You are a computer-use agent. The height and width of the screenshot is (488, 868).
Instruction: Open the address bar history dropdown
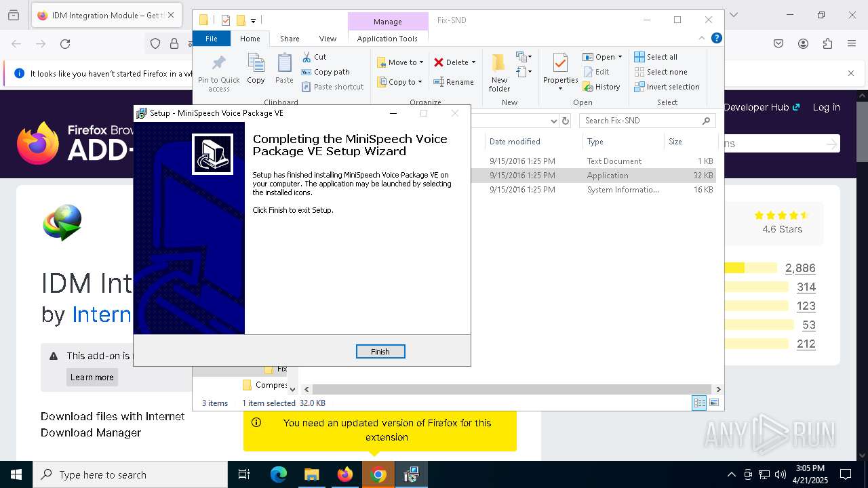click(554, 121)
